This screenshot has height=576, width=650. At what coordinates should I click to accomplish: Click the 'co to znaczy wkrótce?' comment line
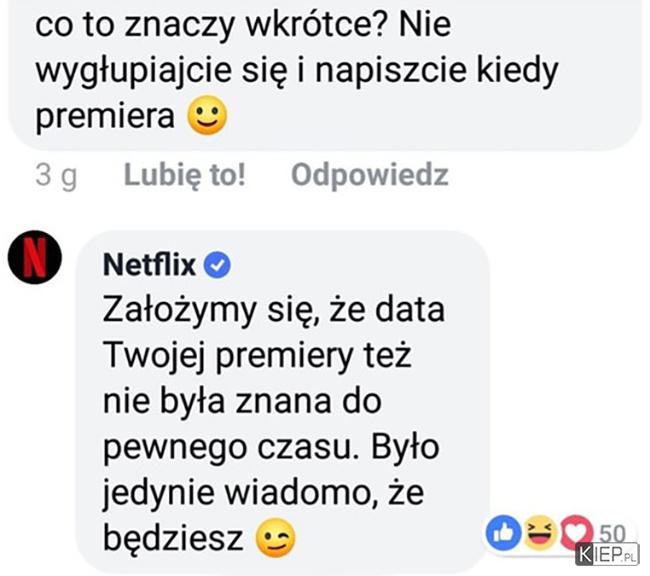coord(209,25)
